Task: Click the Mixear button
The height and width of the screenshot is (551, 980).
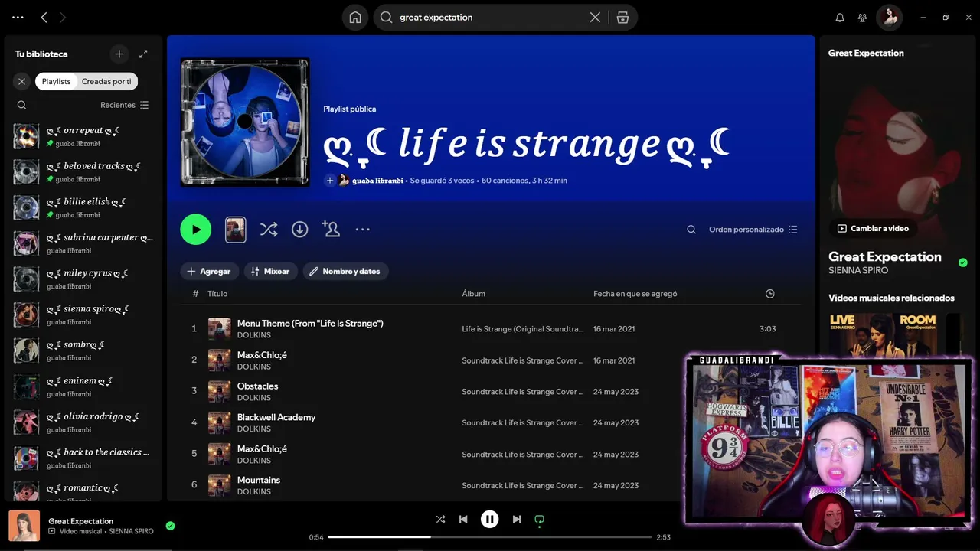Action: [270, 271]
